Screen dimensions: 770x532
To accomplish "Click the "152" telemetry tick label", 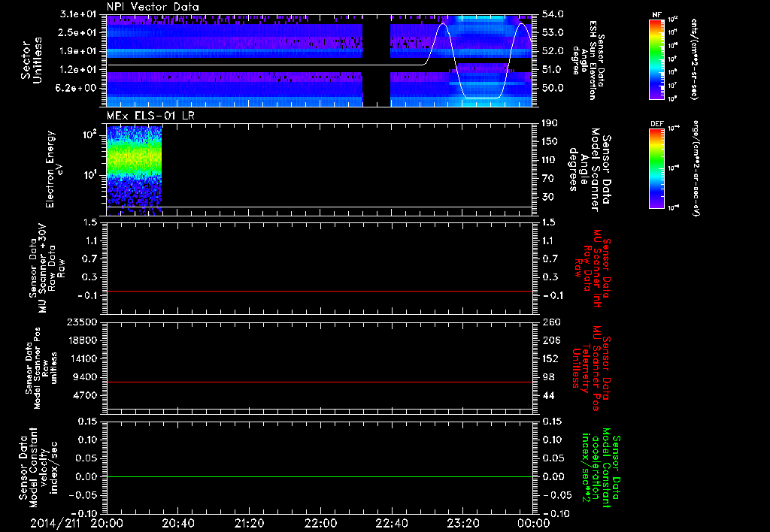I will (550, 358).
